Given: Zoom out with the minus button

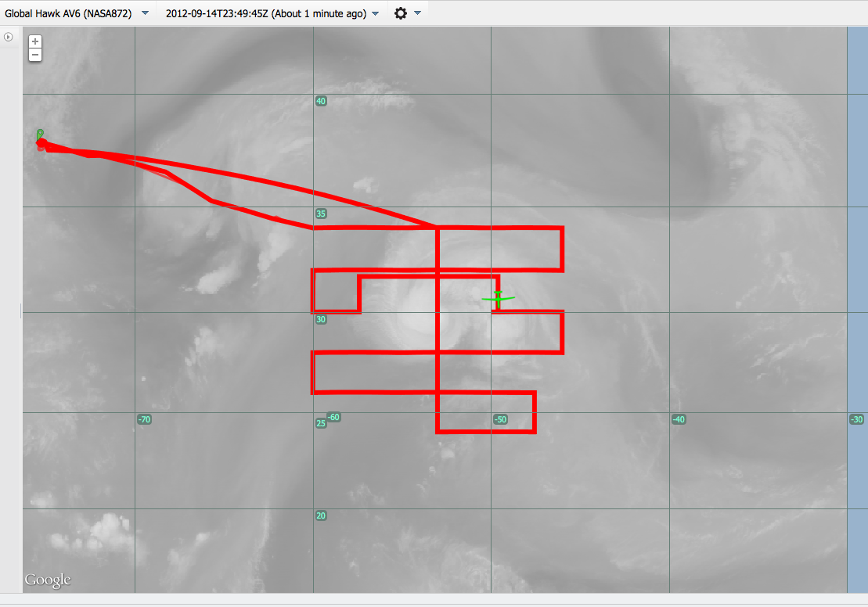Looking at the screenshot, I should 35,55.
